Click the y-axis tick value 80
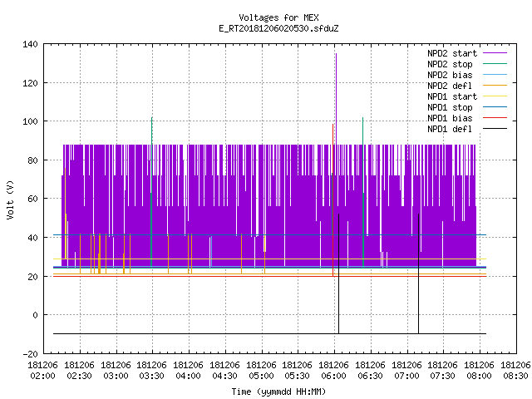532x399 pixels. click(x=33, y=160)
